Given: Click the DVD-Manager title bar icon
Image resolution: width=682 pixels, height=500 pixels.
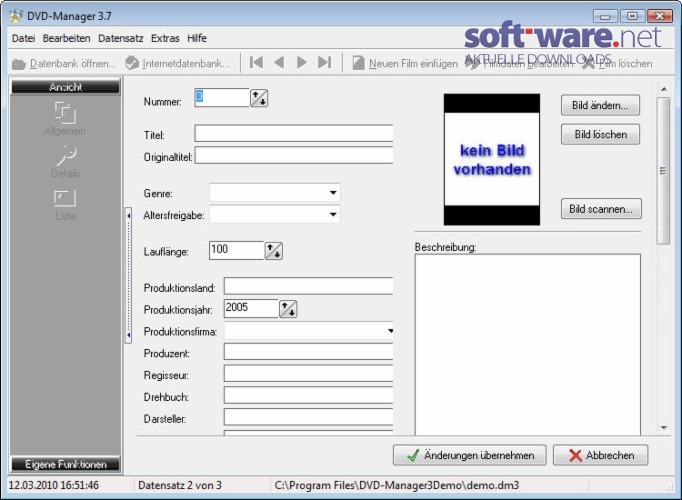Looking at the screenshot, I should tap(16, 16).
